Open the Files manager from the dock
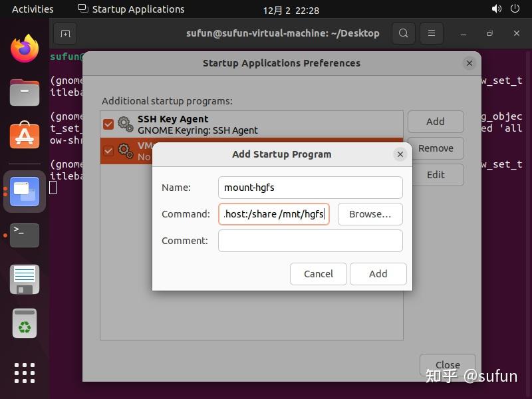The width and height of the screenshot is (532, 399). (24, 92)
